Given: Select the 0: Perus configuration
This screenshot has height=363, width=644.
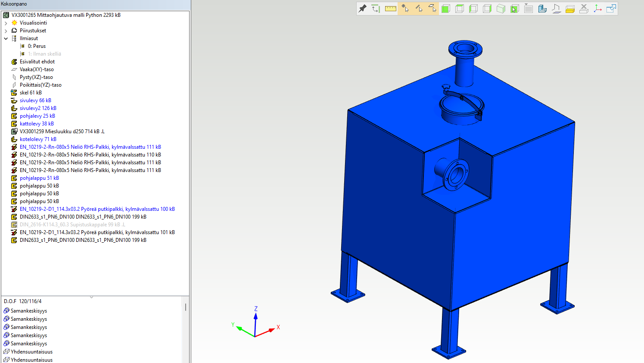Looking at the screenshot, I should pyautogui.click(x=37, y=46).
